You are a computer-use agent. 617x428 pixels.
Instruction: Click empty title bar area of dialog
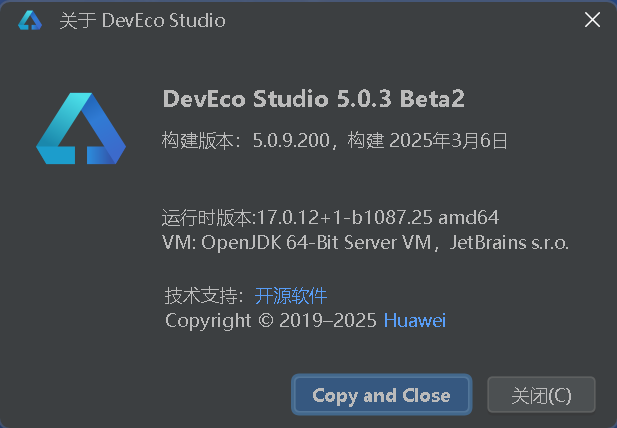point(400,20)
